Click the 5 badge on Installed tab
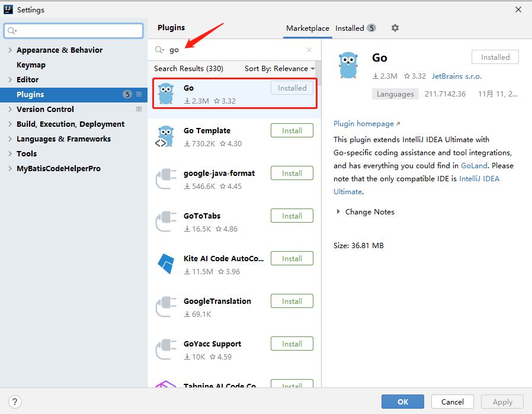The width and height of the screenshot is (532, 414). [372, 28]
